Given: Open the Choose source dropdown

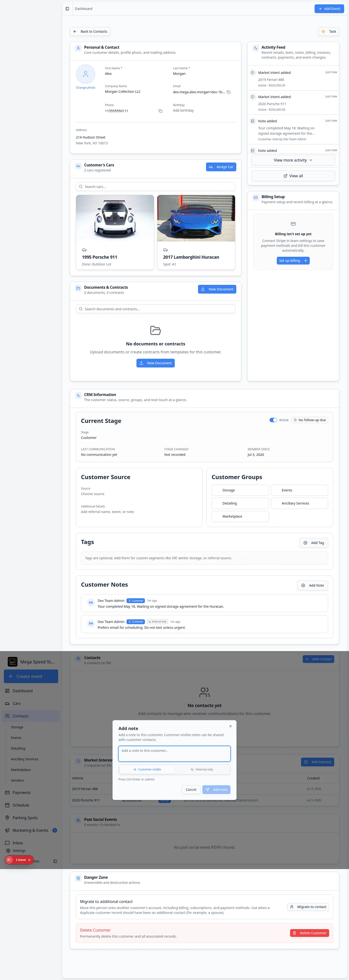Looking at the screenshot, I should tap(93, 494).
